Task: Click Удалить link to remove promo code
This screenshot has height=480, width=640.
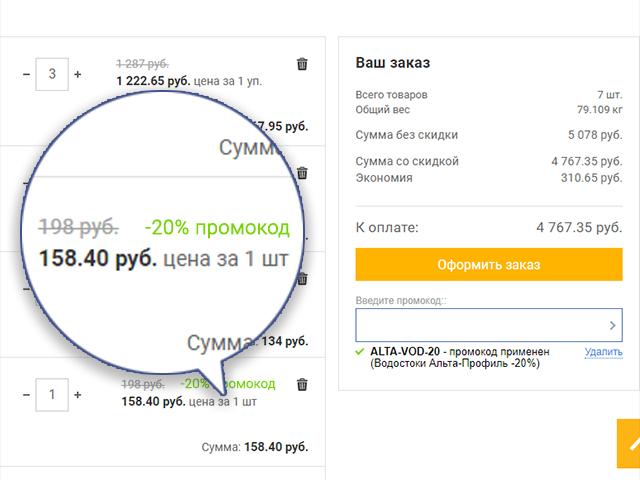Action: tap(603, 352)
